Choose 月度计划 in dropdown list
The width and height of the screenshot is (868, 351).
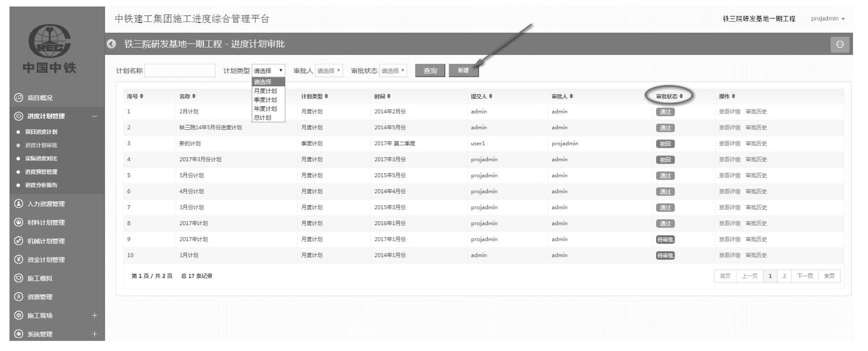click(268, 91)
